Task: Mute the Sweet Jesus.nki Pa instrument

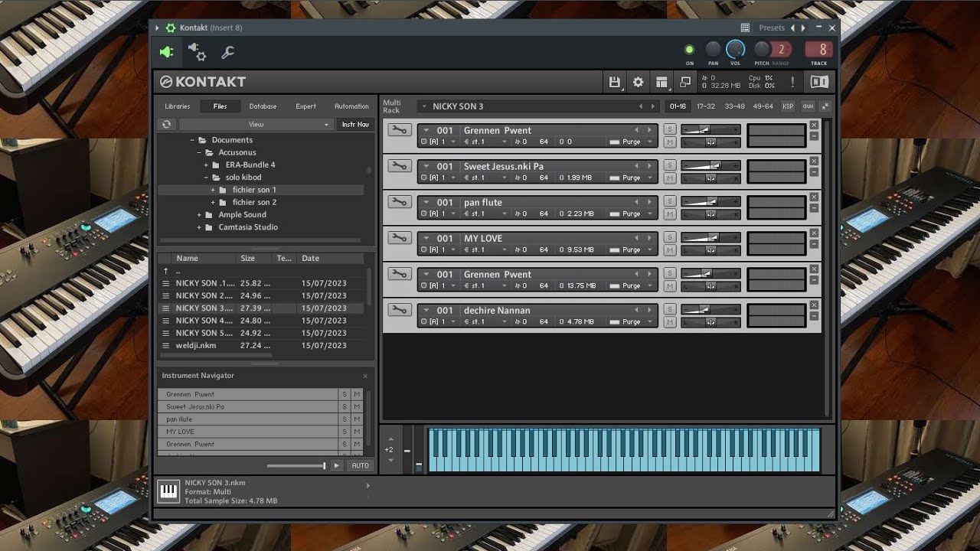Action: coord(670,178)
